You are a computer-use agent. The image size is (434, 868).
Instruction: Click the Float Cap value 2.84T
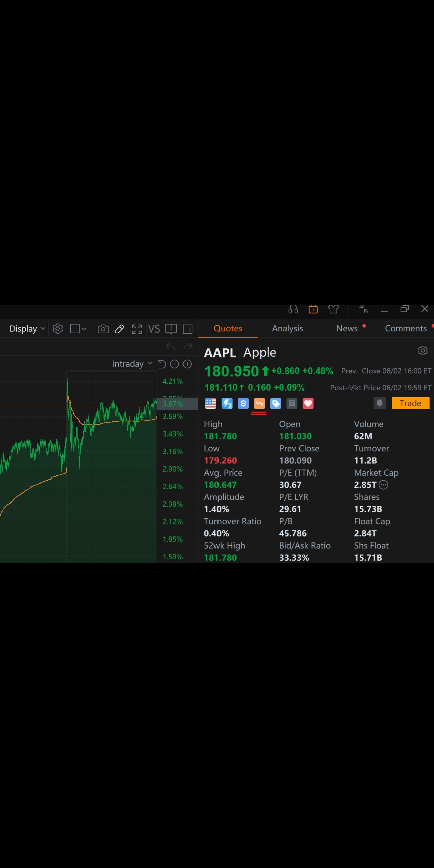[365, 533]
